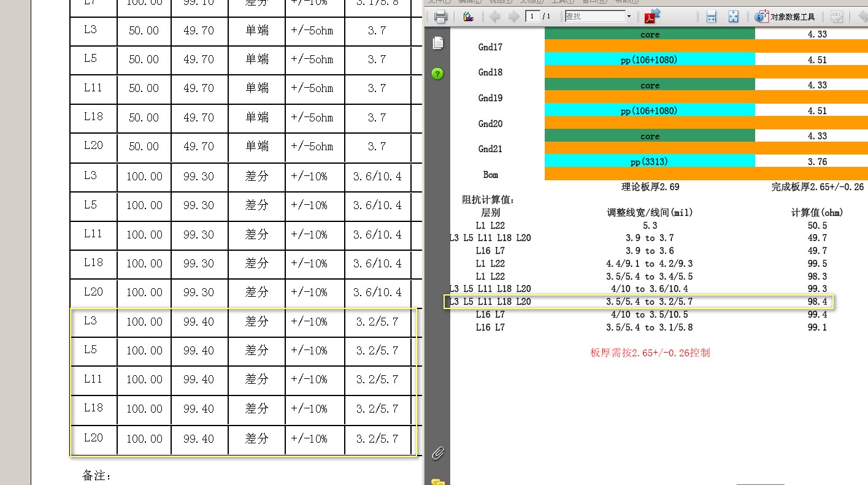
Task: Activate the 对象数据工具 button
Action: [x=785, y=17]
